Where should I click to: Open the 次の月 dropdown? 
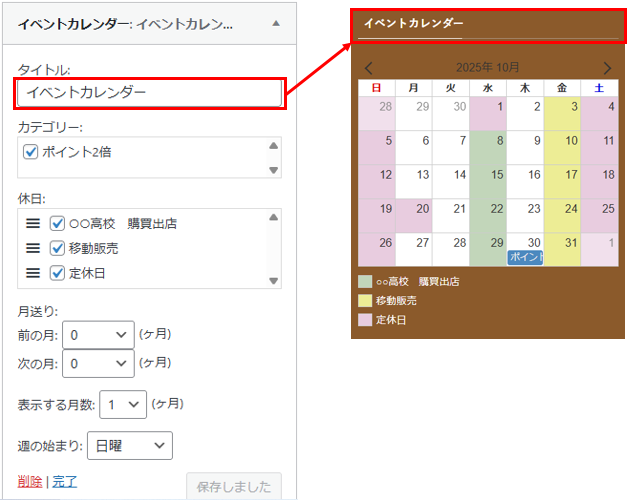click(98, 363)
